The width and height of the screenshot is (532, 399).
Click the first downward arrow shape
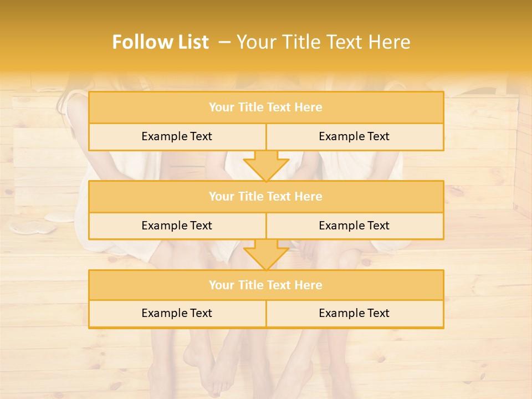point(266,166)
